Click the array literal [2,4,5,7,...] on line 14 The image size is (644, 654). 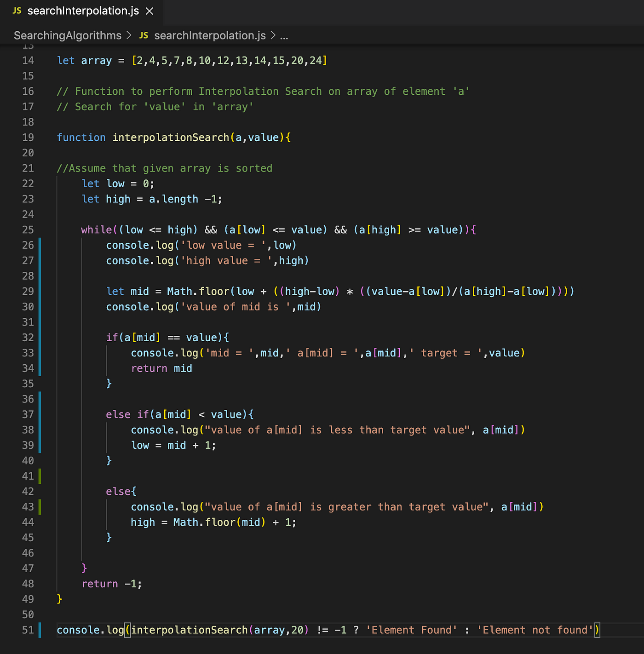(230, 61)
